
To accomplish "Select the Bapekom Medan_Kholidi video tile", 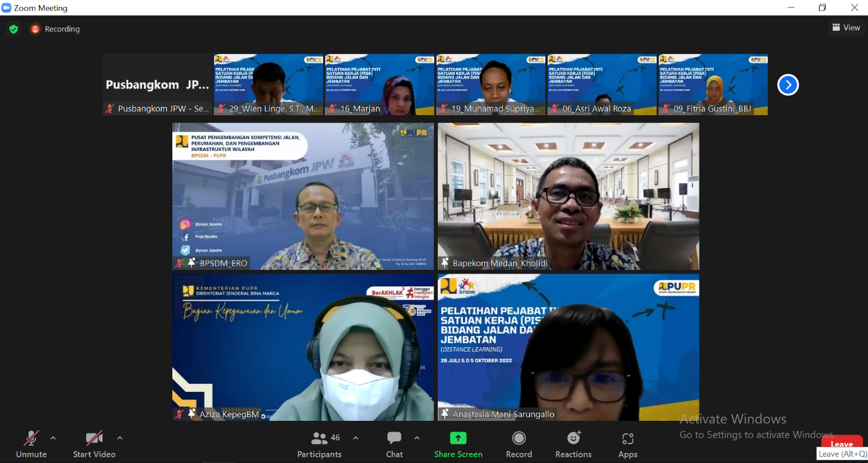I will tap(568, 196).
